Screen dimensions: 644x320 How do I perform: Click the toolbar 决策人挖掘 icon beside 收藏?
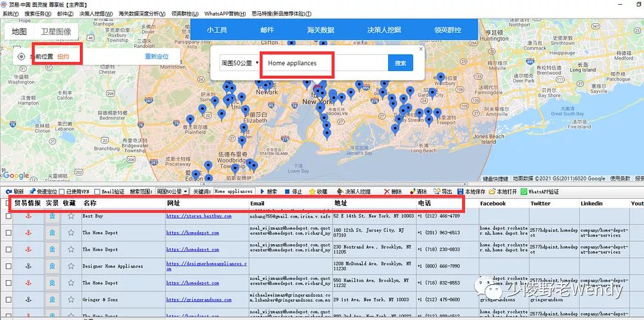(x=340, y=192)
